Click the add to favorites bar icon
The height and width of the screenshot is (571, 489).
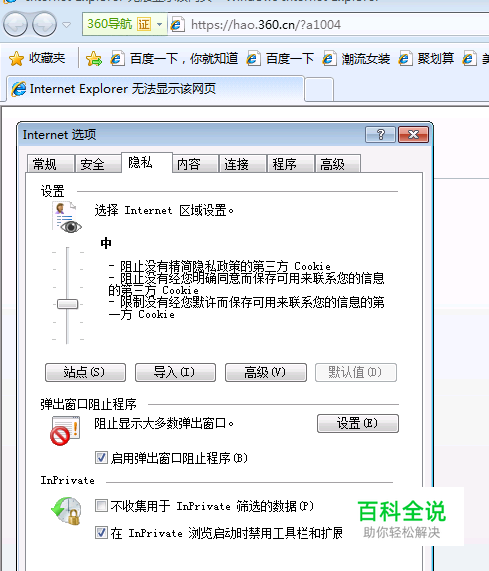(94, 58)
